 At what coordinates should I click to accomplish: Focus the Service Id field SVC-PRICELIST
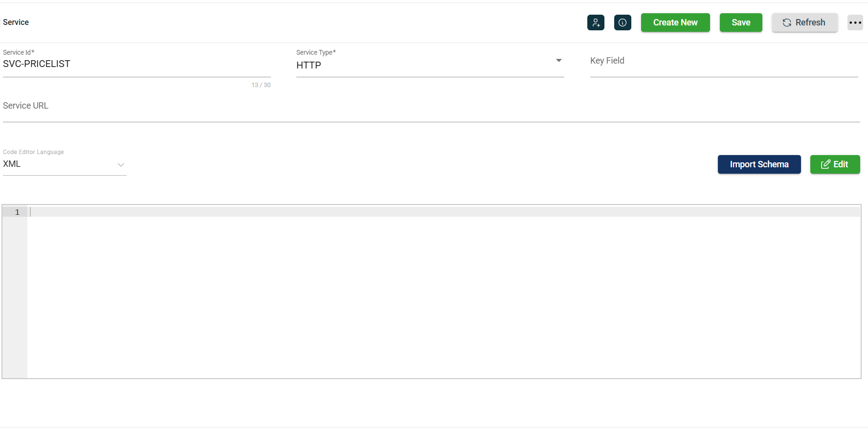tap(136, 64)
